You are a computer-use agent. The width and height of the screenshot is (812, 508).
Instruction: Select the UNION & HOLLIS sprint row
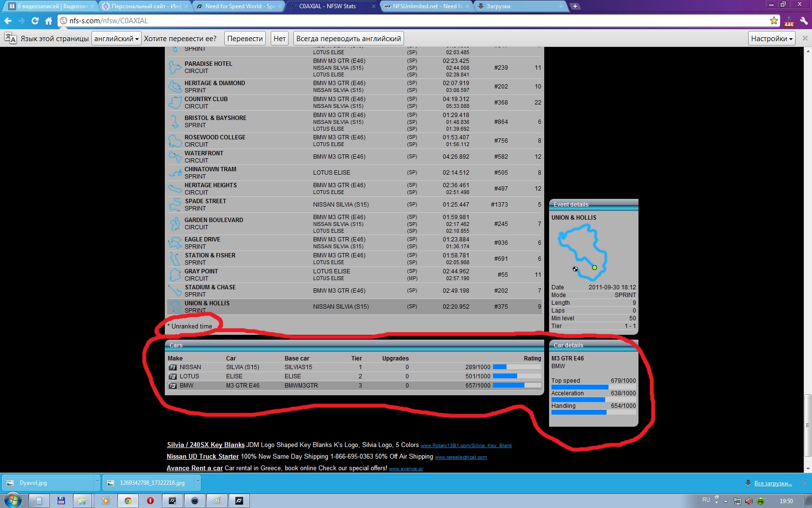click(x=354, y=307)
